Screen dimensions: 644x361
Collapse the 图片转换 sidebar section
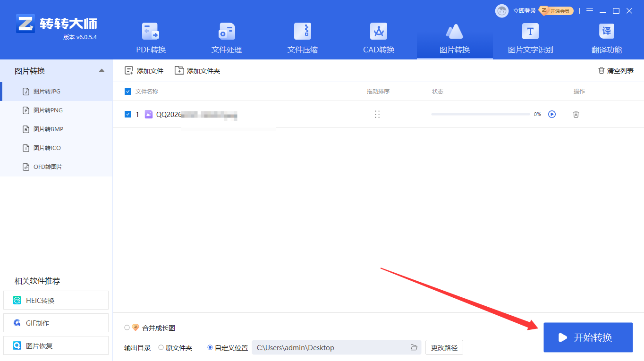(102, 71)
